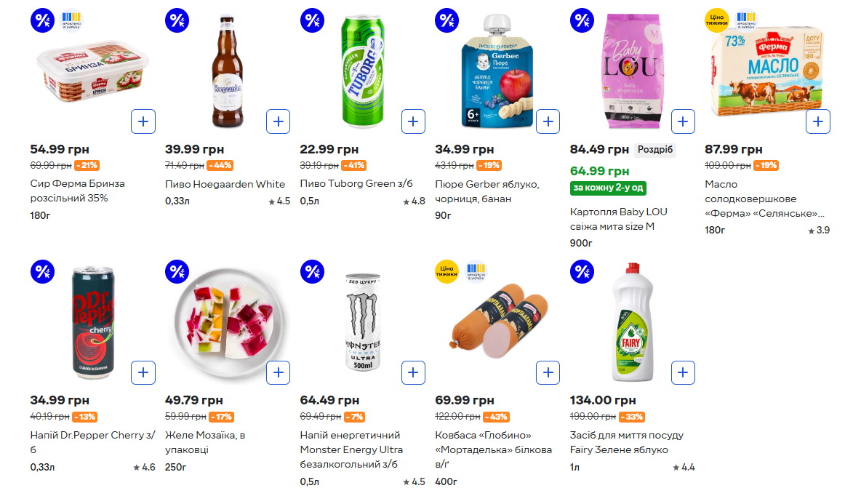Open the Ковбаса «Глобино» Мортаделька product link
Screen dimensions: 853x504
[493, 442]
